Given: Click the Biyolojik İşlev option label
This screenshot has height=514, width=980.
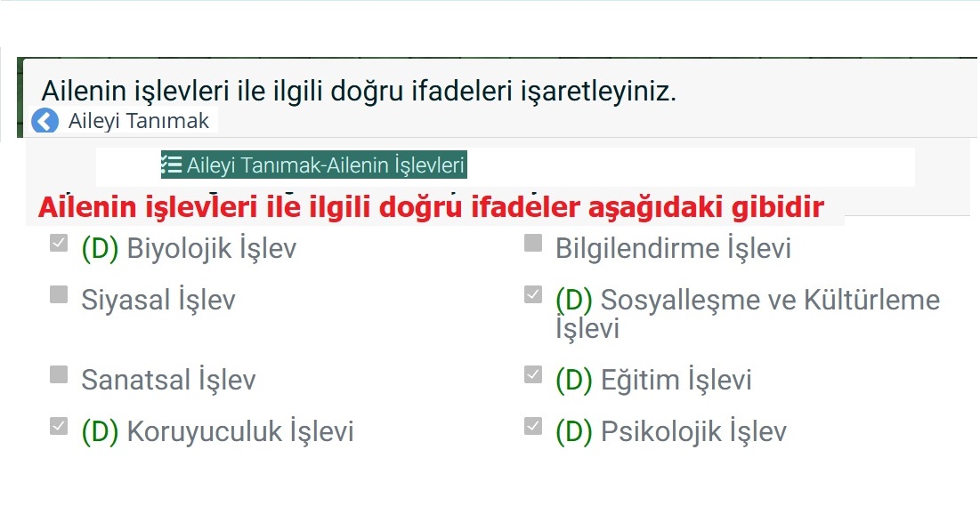Looking at the screenshot, I should click(211, 249).
